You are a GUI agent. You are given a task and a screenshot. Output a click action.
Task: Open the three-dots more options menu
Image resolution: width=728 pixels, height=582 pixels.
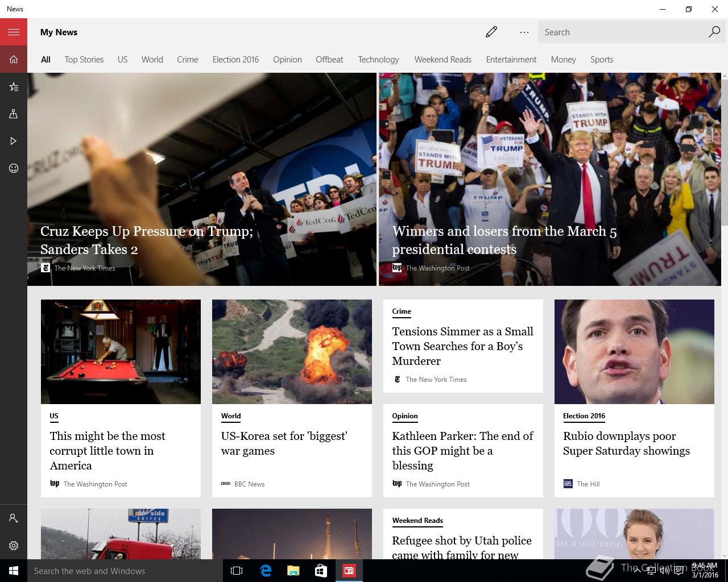pyautogui.click(x=524, y=32)
